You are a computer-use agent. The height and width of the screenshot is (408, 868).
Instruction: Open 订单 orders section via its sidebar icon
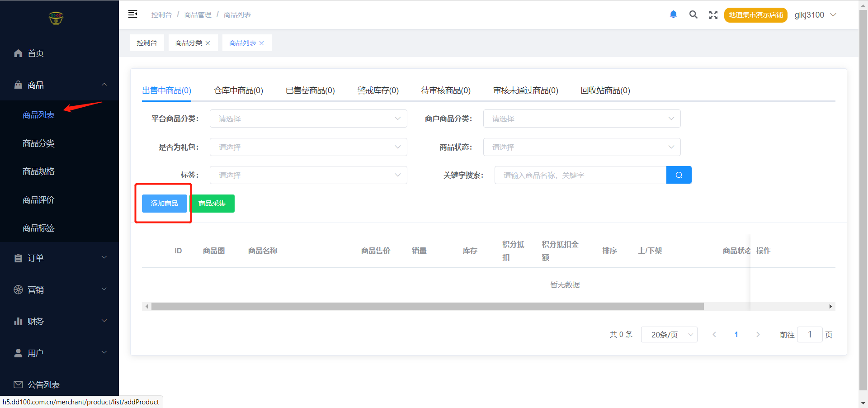click(x=18, y=258)
